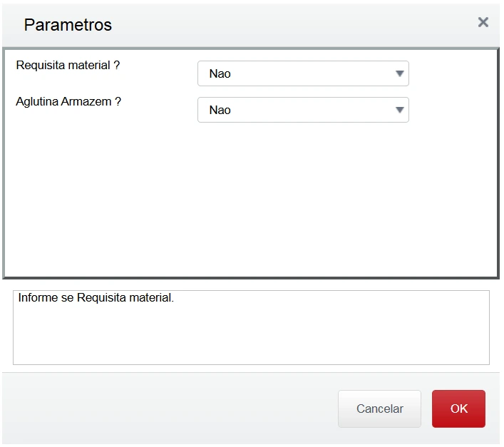This screenshot has width=504, height=447.
Task: Click the Parametros dialog title
Action: tap(68, 25)
